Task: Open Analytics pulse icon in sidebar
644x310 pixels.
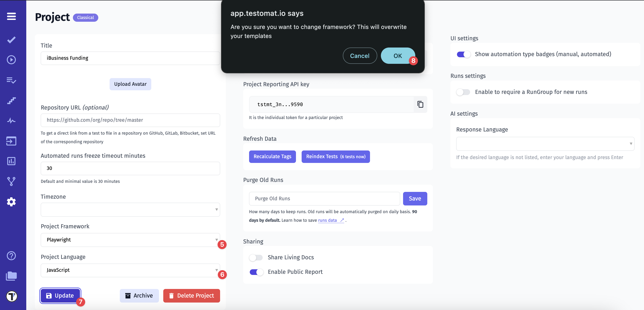Action: pyautogui.click(x=11, y=121)
